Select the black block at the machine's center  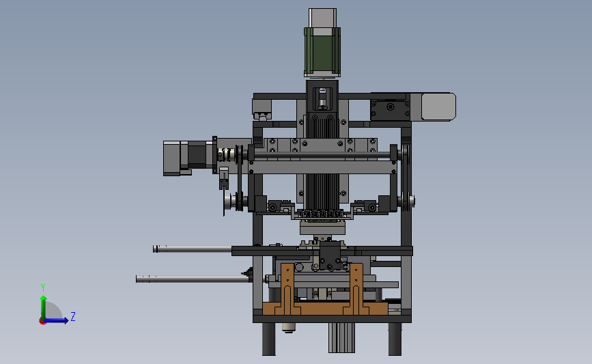click(x=330, y=255)
